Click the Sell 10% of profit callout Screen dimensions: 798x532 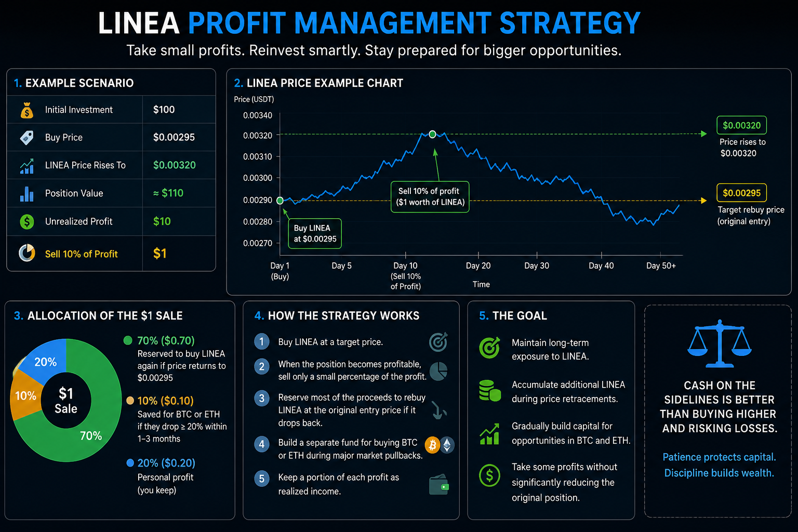pos(430,197)
